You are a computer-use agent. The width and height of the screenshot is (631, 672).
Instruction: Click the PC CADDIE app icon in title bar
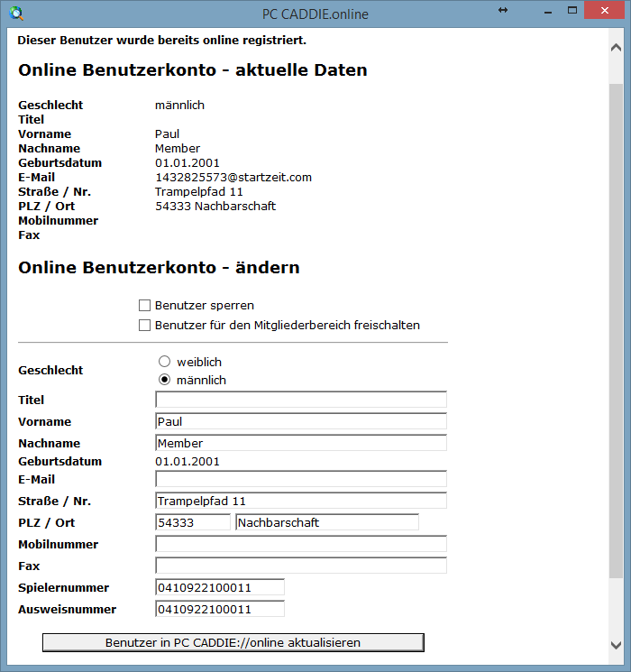point(16,14)
